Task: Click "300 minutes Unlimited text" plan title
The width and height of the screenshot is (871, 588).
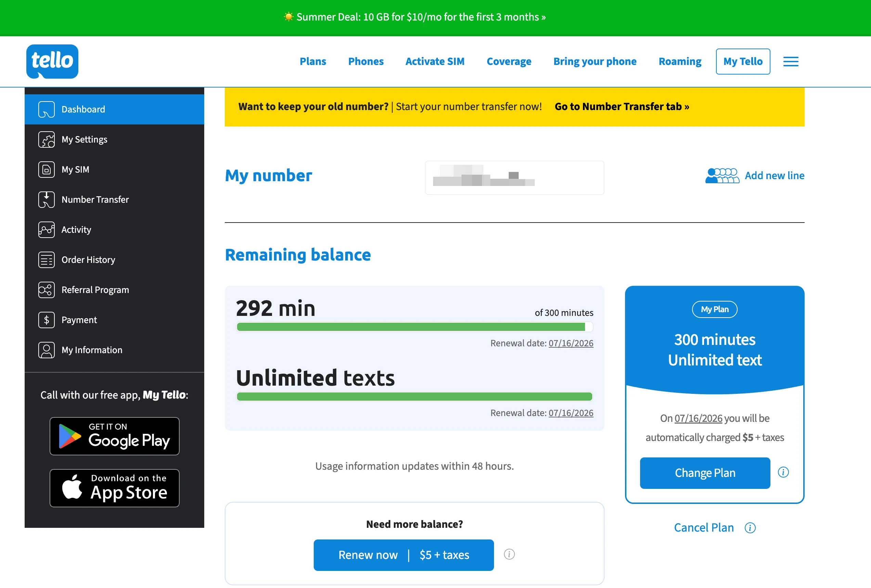Action: pyautogui.click(x=714, y=350)
